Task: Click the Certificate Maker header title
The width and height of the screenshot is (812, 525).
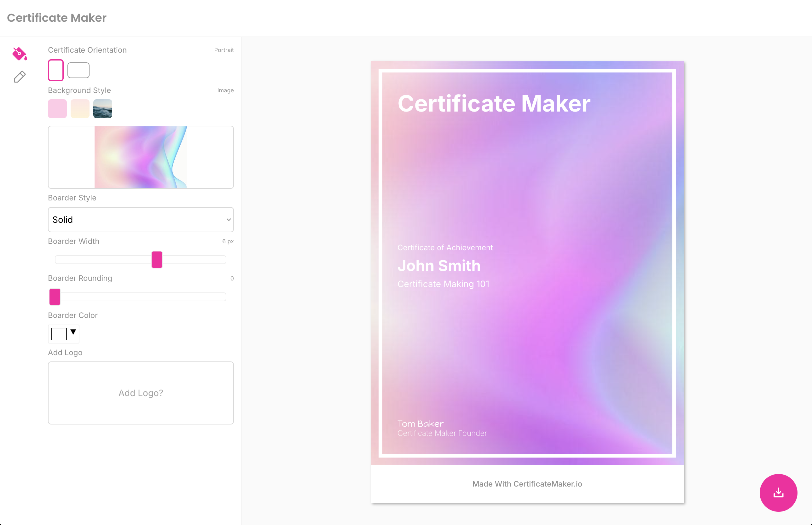Action: (57, 18)
